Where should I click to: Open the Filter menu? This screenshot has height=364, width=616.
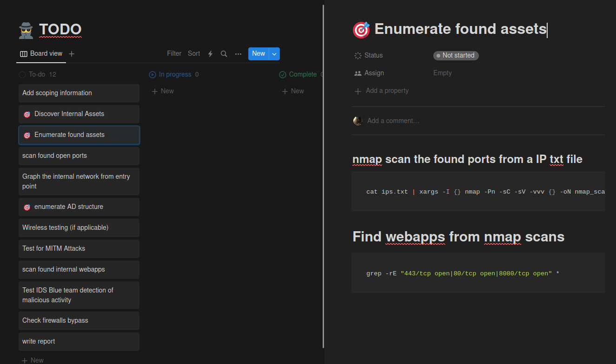point(174,54)
